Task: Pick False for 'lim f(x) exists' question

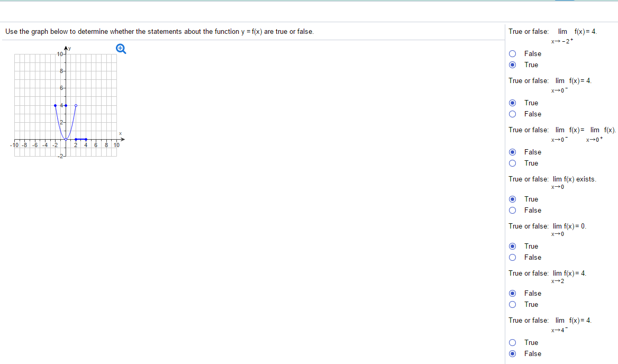Action: 512,210
